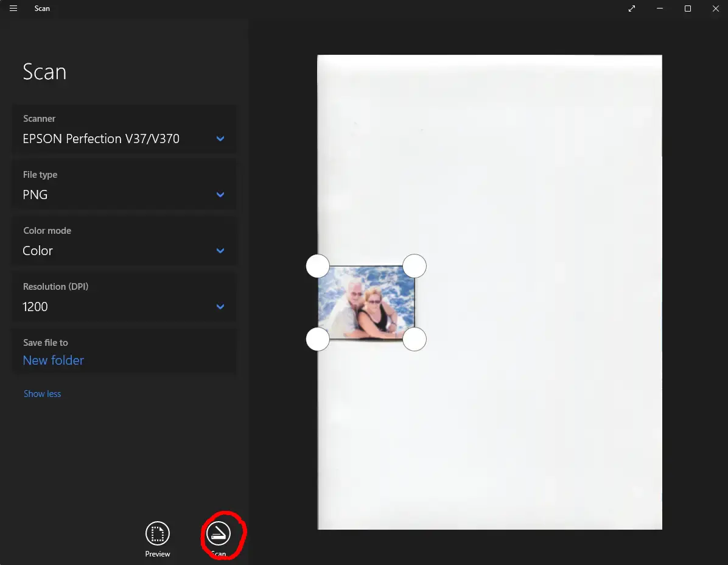Select the couple photo in scan preview
Image resolution: width=728 pixels, height=565 pixels.
click(x=366, y=303)
